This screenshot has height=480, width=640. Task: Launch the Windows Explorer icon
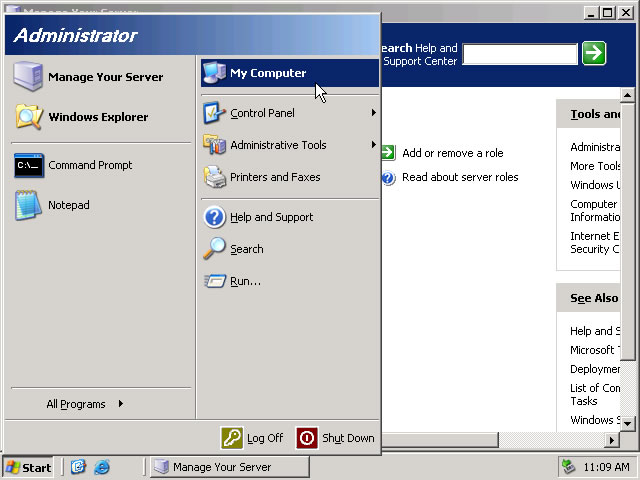coord(29,117)
